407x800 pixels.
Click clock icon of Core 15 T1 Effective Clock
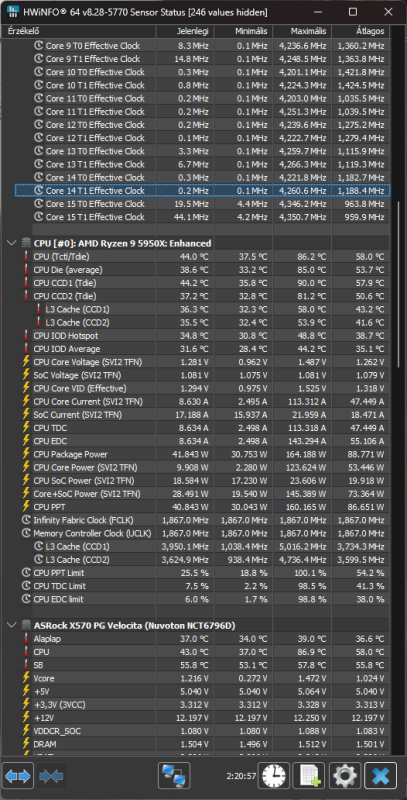39,217
